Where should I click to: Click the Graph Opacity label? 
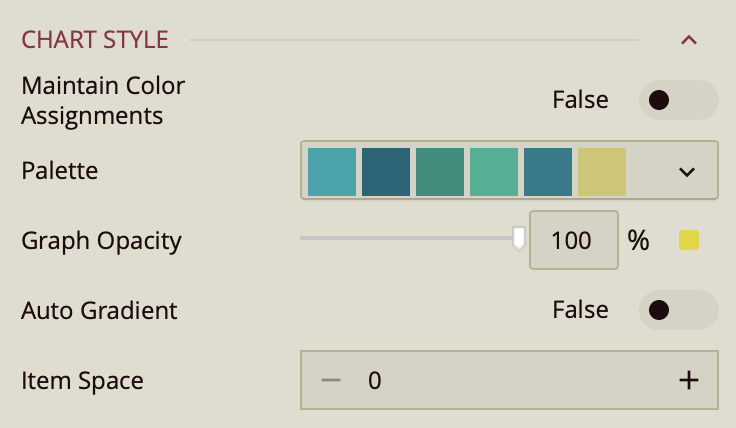(x=101, y=240)
